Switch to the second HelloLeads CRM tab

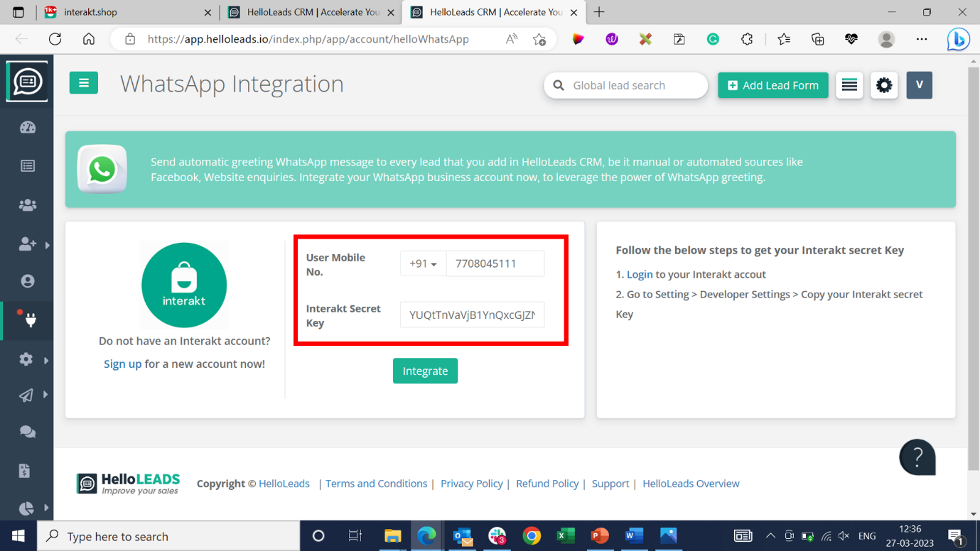492,12
